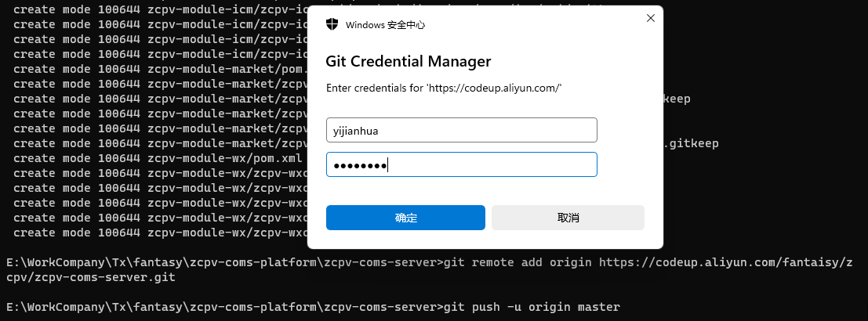Click the 'git push -u origin master' command
Image resolution: width=868 pixels, height=321 pixels.
click(x=532, y=307)
